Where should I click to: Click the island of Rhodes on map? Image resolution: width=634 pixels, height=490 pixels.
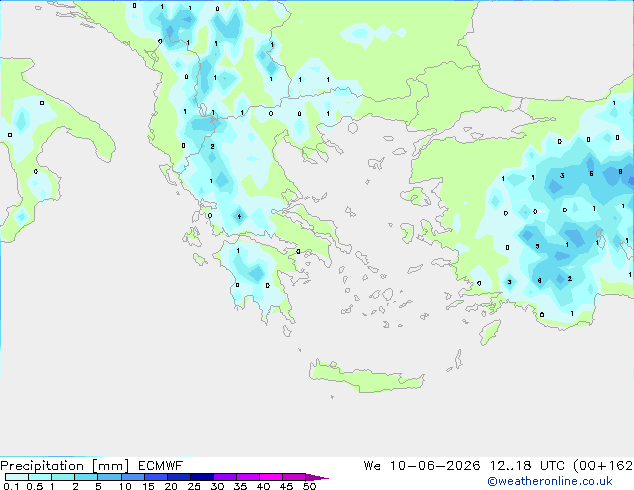pyautogui.click(x=490, y=332)
